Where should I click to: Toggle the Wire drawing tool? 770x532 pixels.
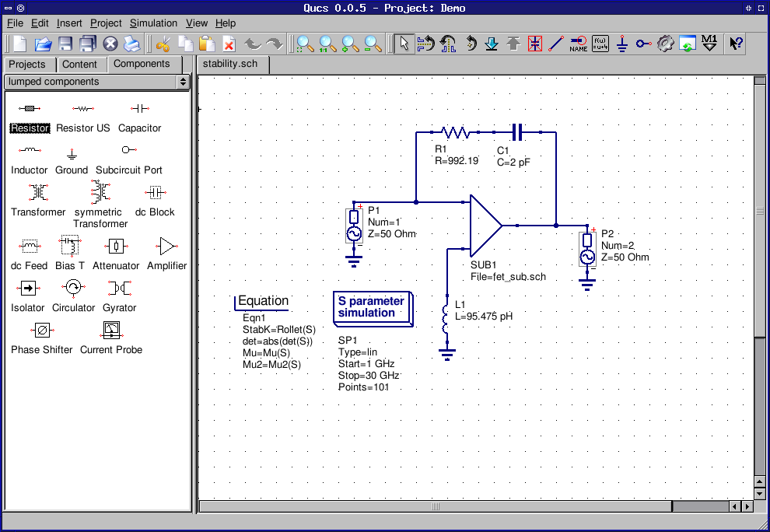coord(556,44)
